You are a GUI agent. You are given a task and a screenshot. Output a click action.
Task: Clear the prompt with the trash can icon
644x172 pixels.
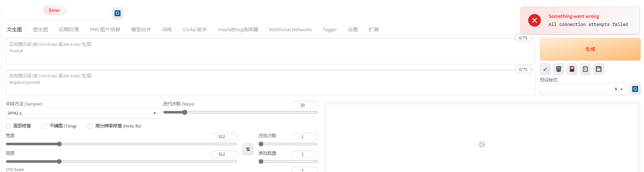[x=558, y=69]
